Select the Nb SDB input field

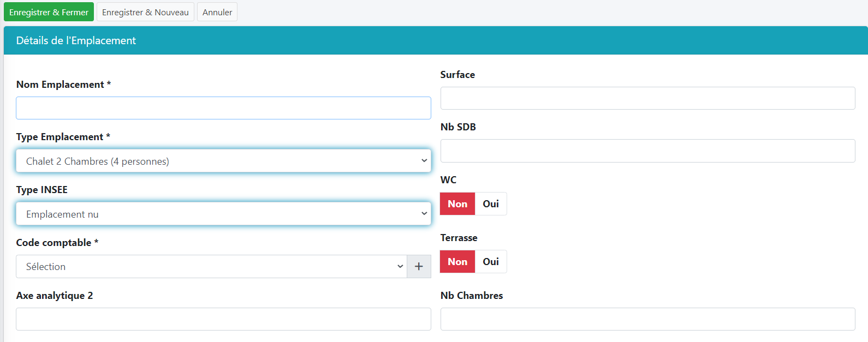point(647,151)
